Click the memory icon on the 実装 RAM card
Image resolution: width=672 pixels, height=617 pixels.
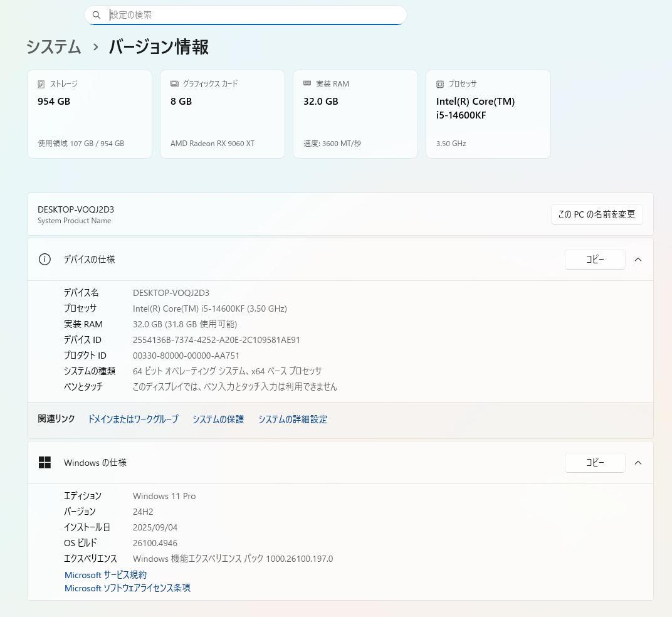[307, 83]
